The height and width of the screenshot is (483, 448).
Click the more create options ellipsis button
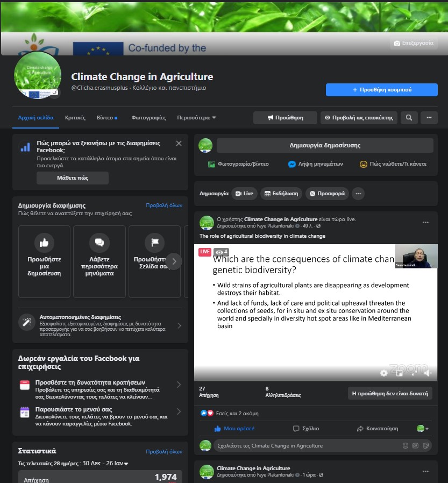tap(358, 194)
